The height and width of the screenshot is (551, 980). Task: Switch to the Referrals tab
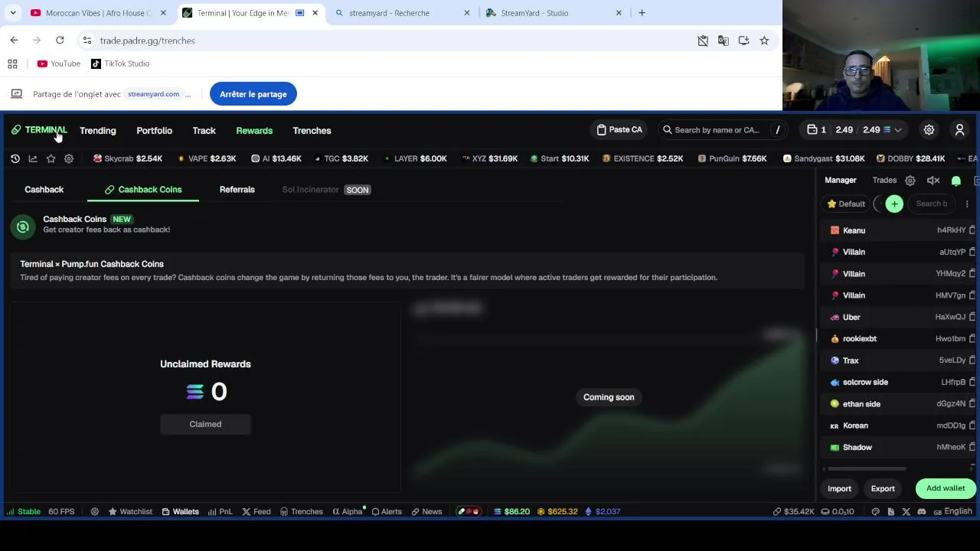tap(237, 189)
